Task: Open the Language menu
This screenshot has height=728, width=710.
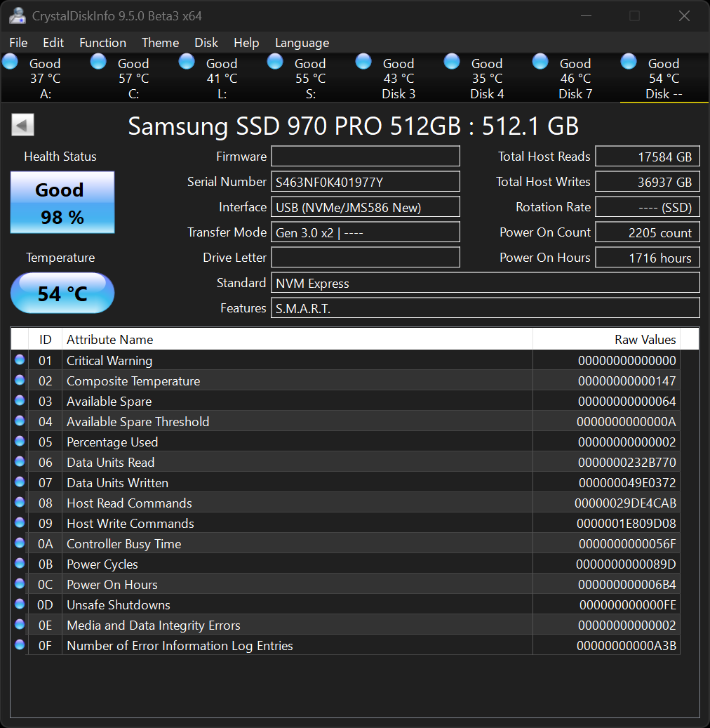Action: pos(302,43)
